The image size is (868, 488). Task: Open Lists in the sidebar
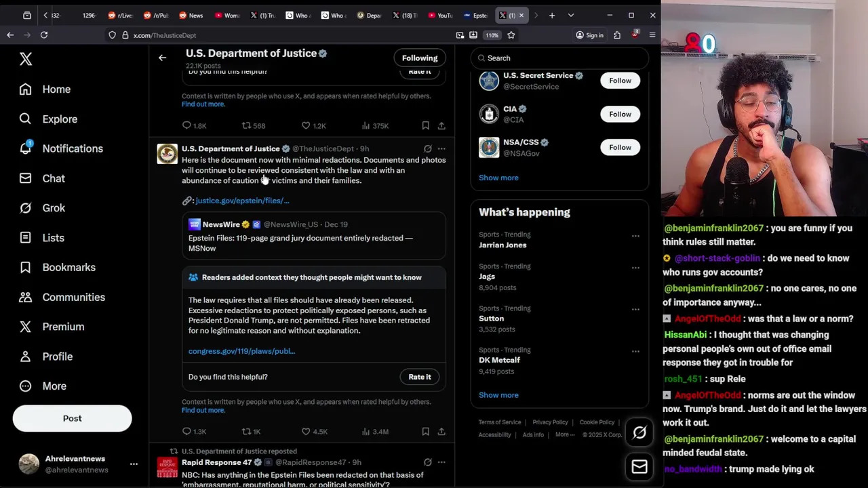pos(41,238)
